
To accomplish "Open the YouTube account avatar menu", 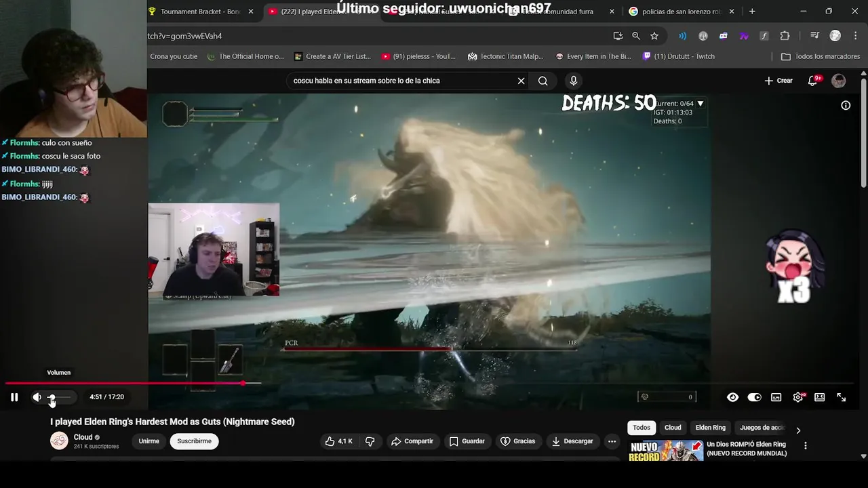I will coord(839,81).
